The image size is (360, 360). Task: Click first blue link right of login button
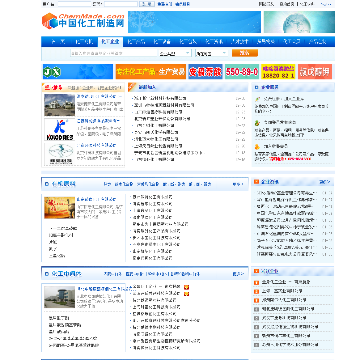pyautogui.click(x=165, y=4)
